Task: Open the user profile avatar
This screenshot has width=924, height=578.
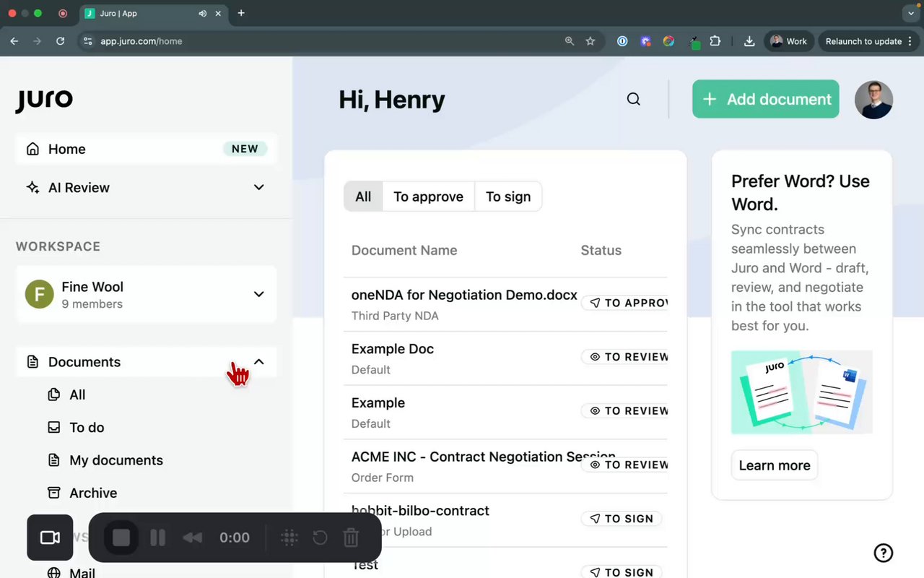Action: click(x=873, y=100)
